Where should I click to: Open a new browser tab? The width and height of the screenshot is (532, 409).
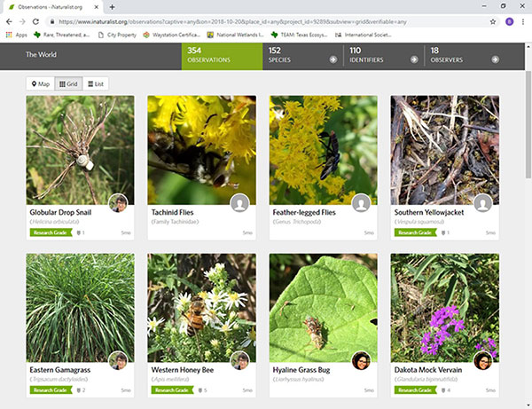pyautogui.click(x=112, y=6)
